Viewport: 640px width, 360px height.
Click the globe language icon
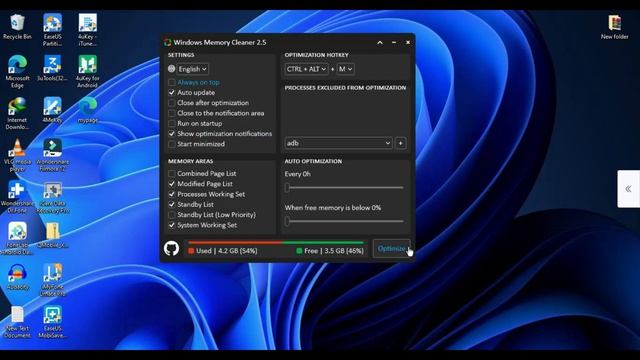pos(171,69)
